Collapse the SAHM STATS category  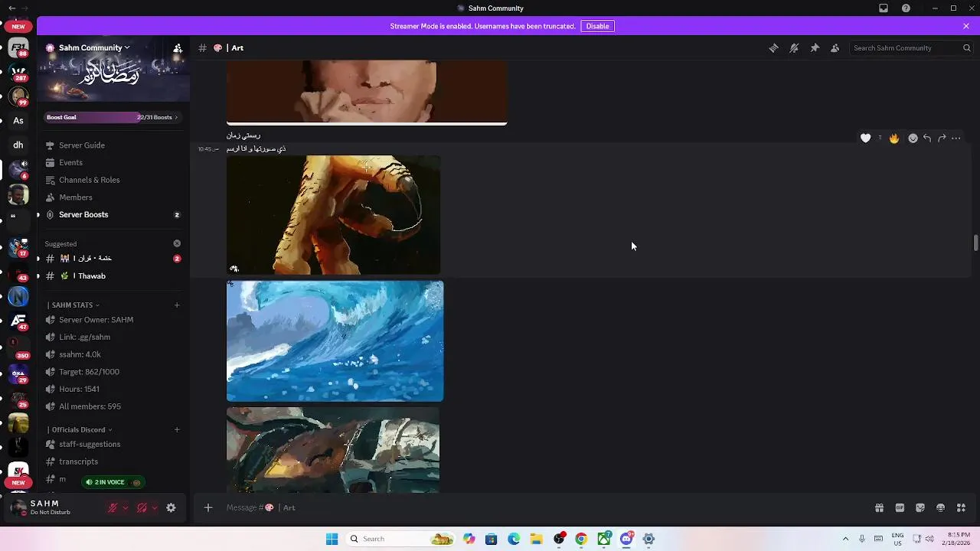point(75,305)
